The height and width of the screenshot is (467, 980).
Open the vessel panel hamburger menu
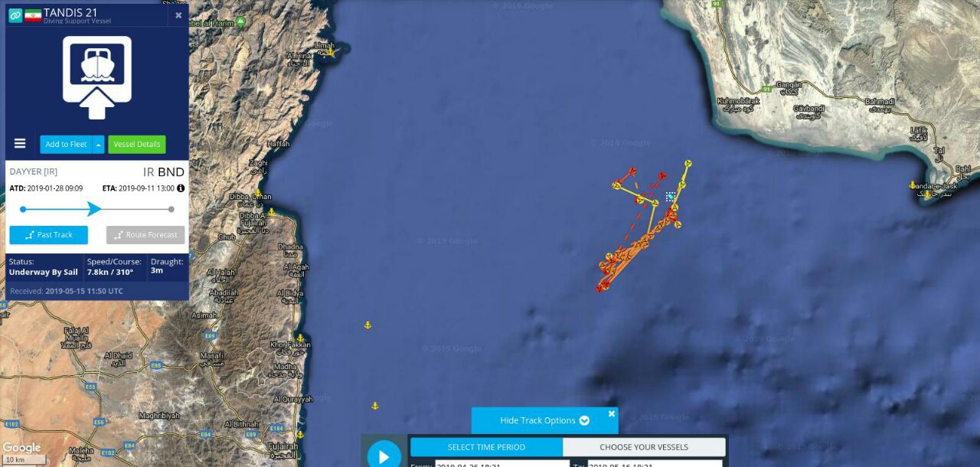(20, 144)
